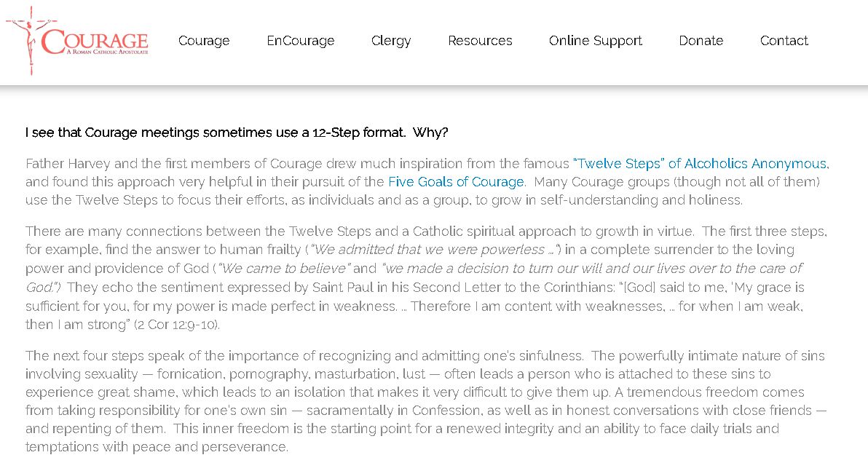Click the italic phrase 'We came to believe'
This screenshot has width=868, height=463.
(284, 269)
